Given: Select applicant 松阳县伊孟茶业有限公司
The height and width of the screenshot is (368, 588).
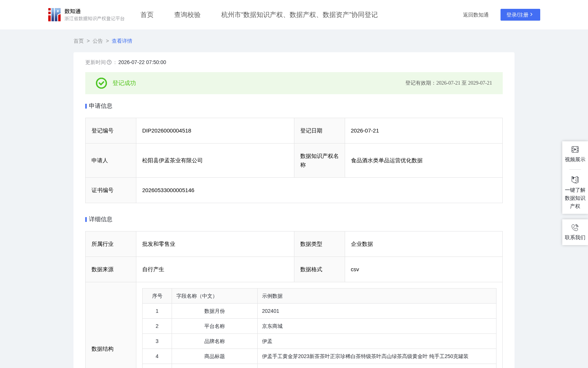Looking at the screenshot, I should click(x=172, y=160).
